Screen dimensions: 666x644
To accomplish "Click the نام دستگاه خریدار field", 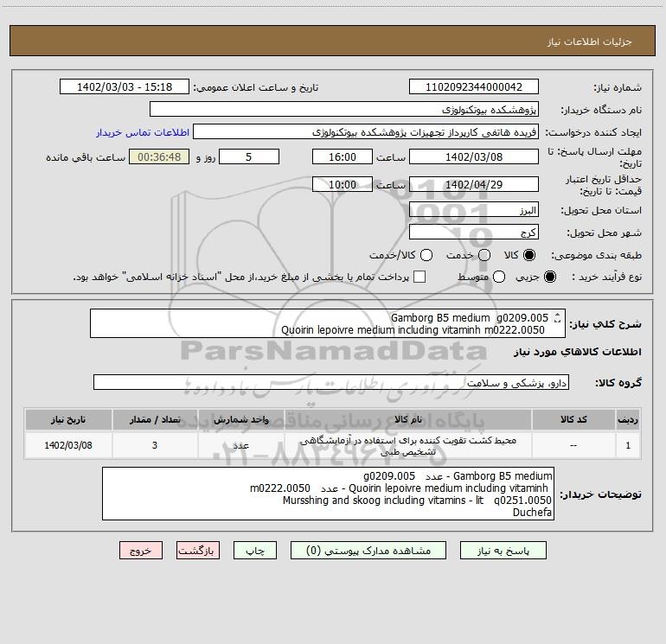I will (344, 110).
